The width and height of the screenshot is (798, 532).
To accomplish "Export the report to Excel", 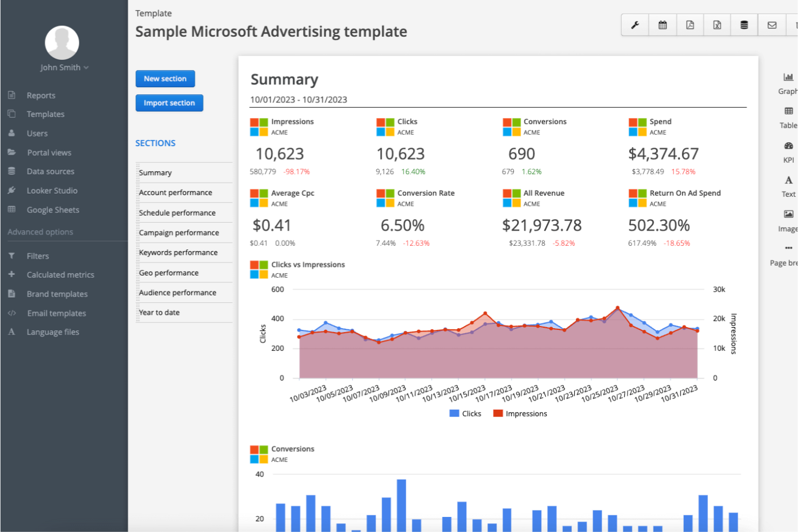I will [717, 25].
